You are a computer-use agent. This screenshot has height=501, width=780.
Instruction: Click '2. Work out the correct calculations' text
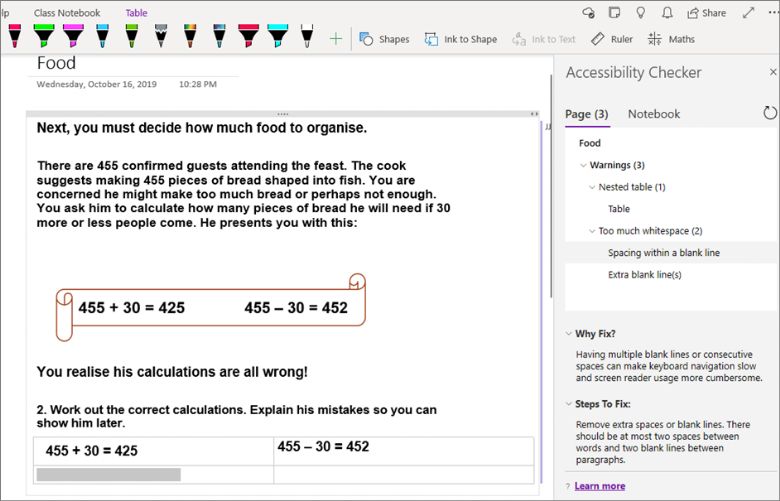click(x=237, y=416)
